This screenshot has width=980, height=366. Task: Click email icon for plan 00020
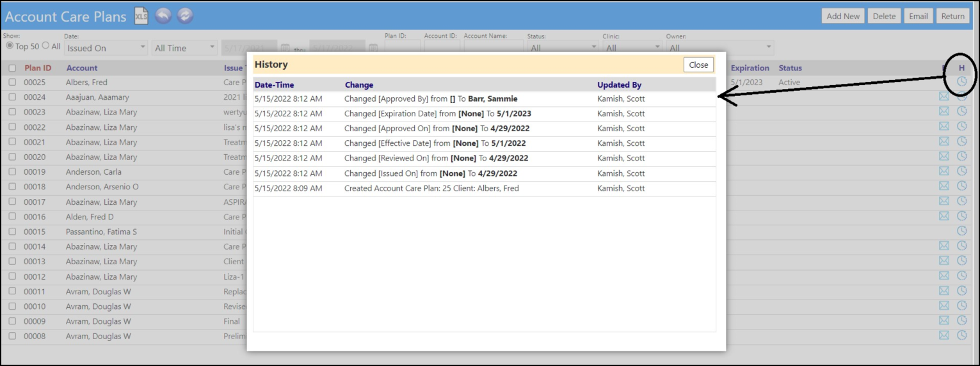coord(944,156)
